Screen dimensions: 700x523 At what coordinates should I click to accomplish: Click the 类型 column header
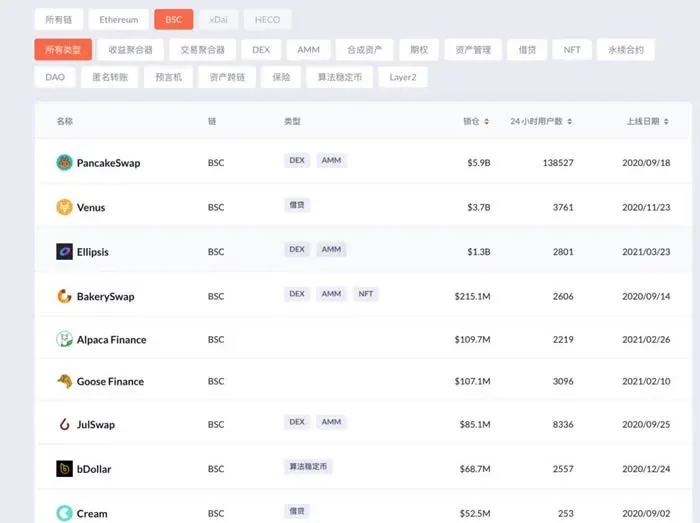[292, 121]
